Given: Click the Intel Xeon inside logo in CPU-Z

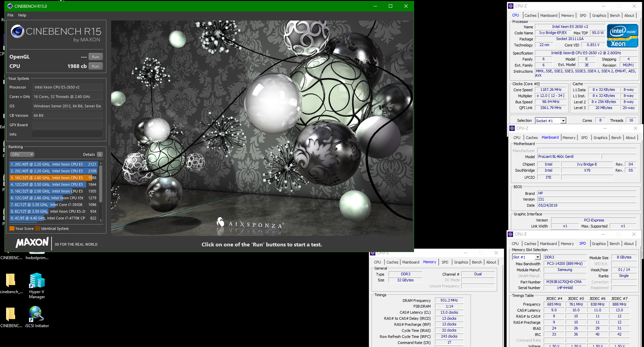Looking at the screenshot, I should tap(622, 35).
